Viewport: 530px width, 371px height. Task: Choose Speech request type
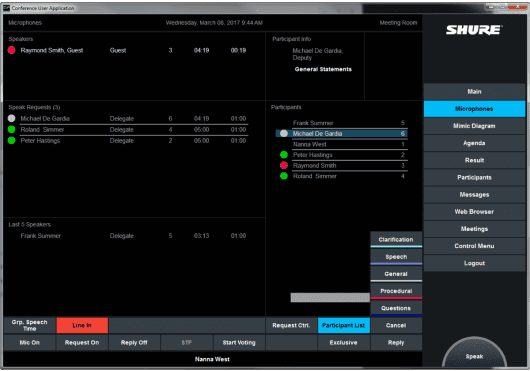(x=396, y=257)
